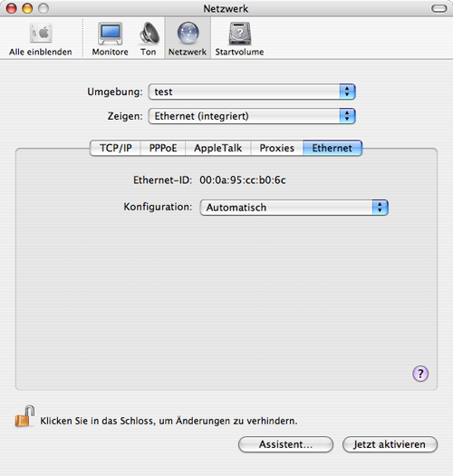The height and width of the screenshot is (476, 453).
Task: Click the Zeigen label
Action: [125, 116]
